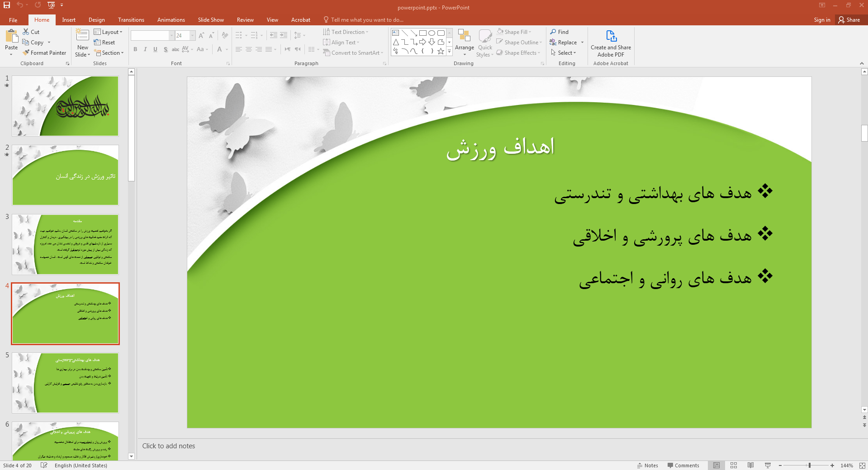868x470 pixels.
Task: Switch to Slide Sorter view icon
Action: (734, 465)
